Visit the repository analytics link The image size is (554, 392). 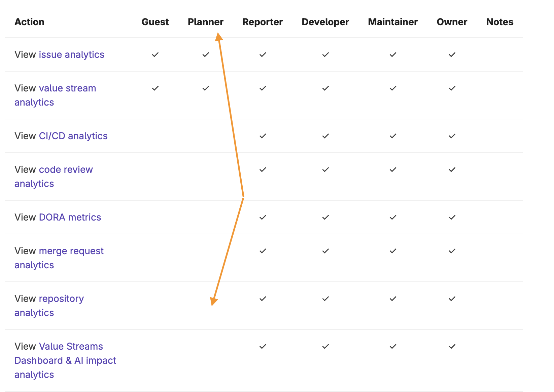tap(61, 299)
